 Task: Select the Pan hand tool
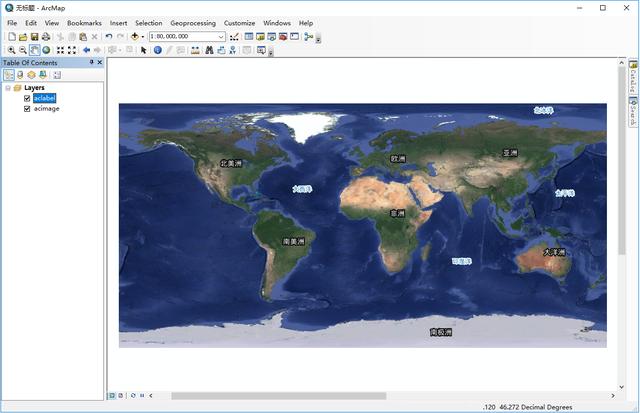point(35,50)
